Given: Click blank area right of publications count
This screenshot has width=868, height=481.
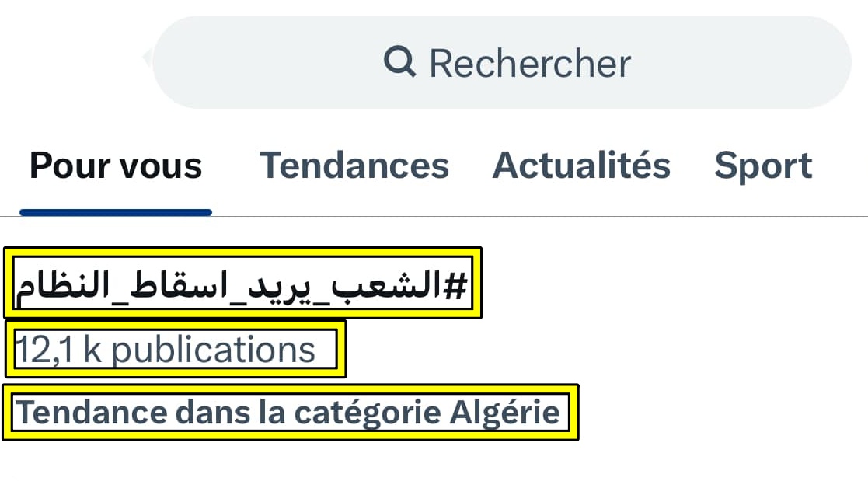Looking at the screenshot, I should pyautogui.click(x=583, y=350).
